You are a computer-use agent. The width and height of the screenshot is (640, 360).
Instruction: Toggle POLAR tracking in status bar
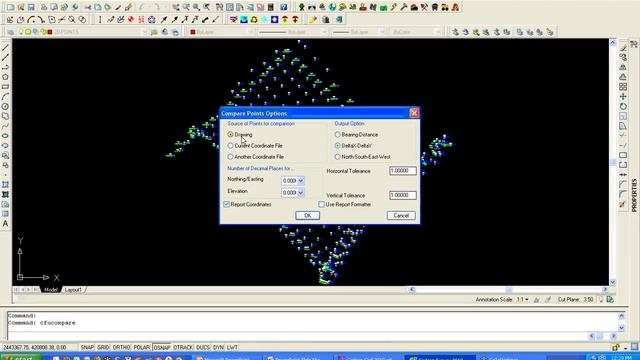tap(142, 347)
